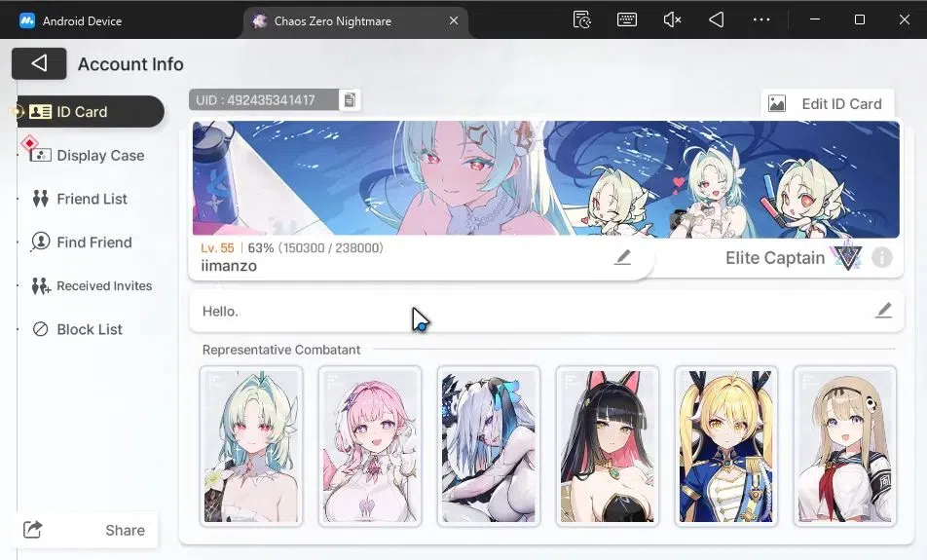Open the Find Friend sidebar tab
The height and width of the screenshot is (560, 927).
(82, 242)
